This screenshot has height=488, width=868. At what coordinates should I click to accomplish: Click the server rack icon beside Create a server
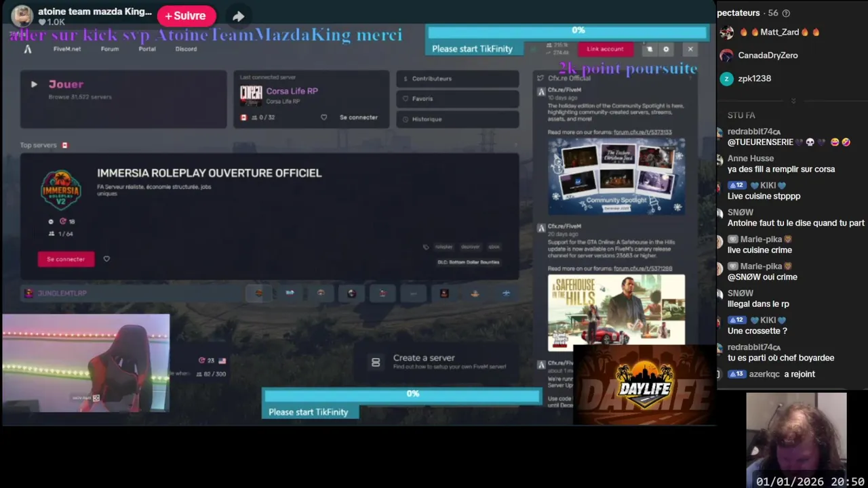(376, 363)
